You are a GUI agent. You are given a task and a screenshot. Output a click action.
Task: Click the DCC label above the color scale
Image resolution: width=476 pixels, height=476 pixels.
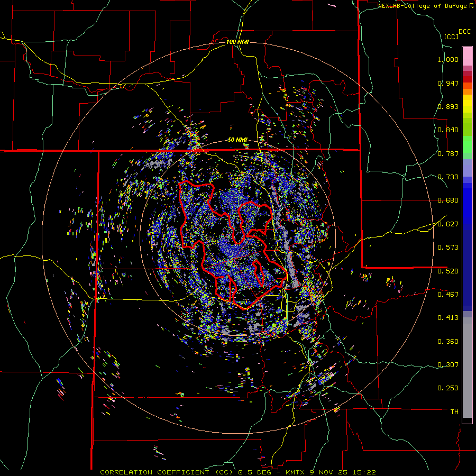(464, 32)
